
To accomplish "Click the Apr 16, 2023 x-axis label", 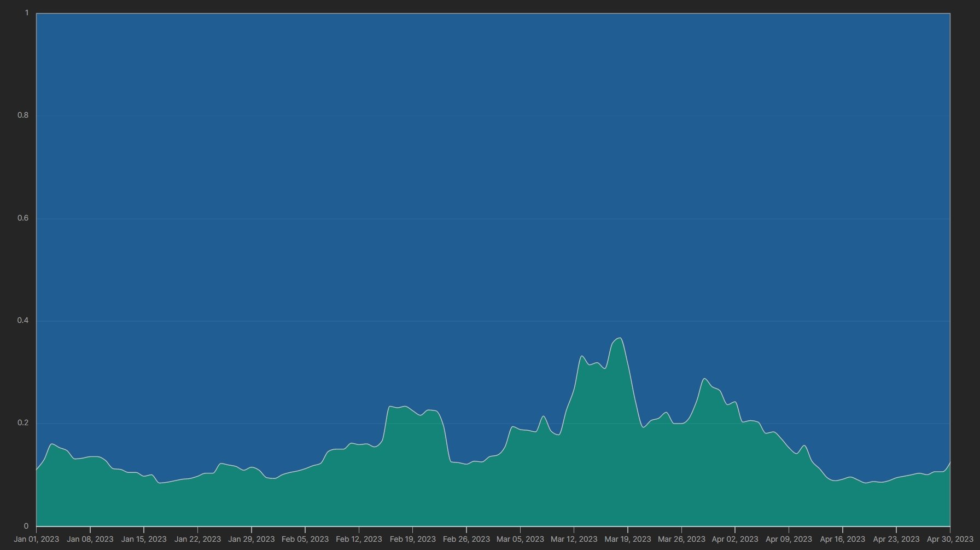I will (842, 539).
